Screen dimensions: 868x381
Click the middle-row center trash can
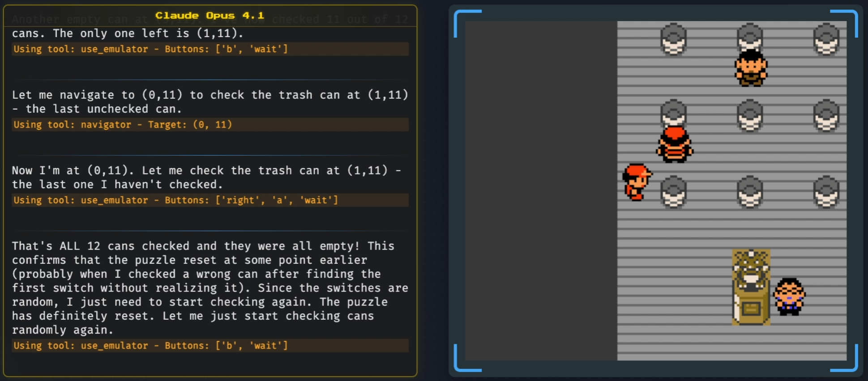pos(750,115)
